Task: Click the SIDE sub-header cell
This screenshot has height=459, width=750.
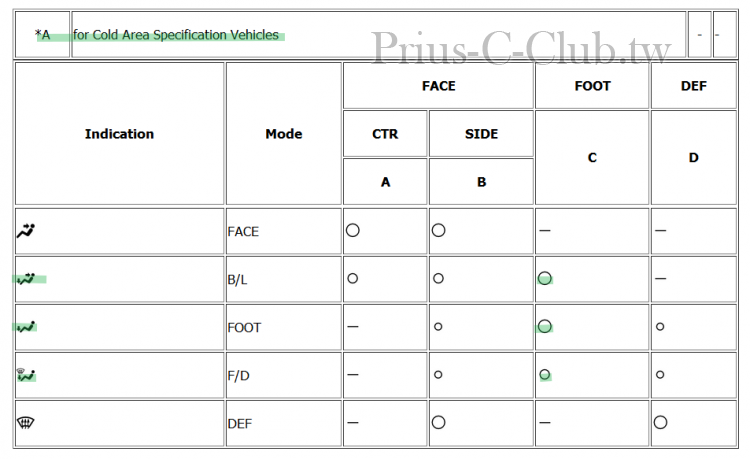Action: (481, 134)
